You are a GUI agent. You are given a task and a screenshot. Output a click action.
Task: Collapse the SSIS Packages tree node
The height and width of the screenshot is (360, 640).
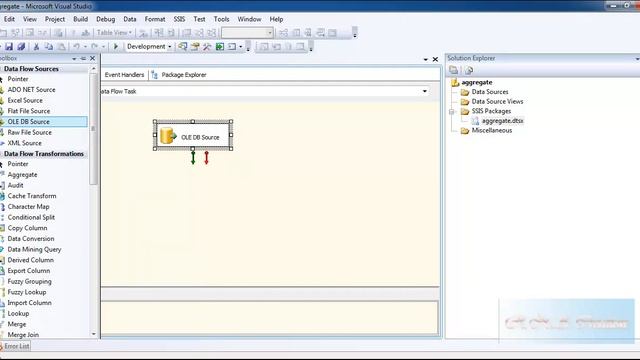(451, 111)
